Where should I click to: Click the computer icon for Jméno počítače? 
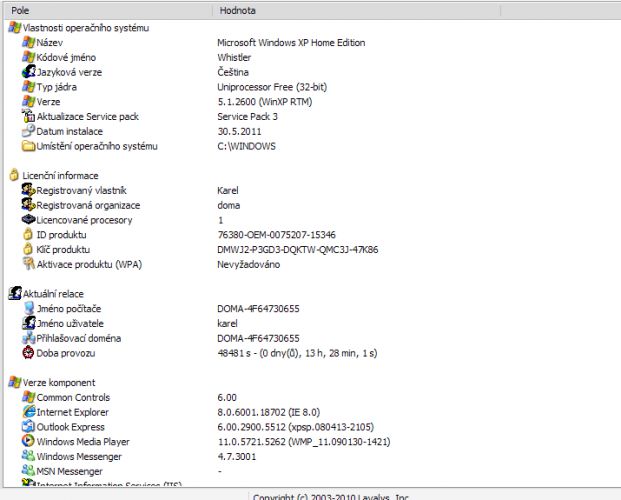(x=29, y=308)
